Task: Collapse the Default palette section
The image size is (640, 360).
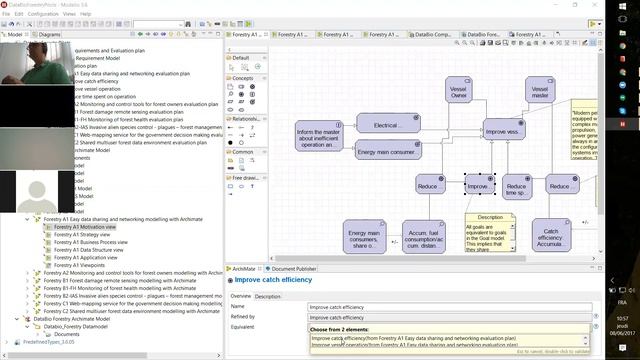Action: (x=264, y=58)
